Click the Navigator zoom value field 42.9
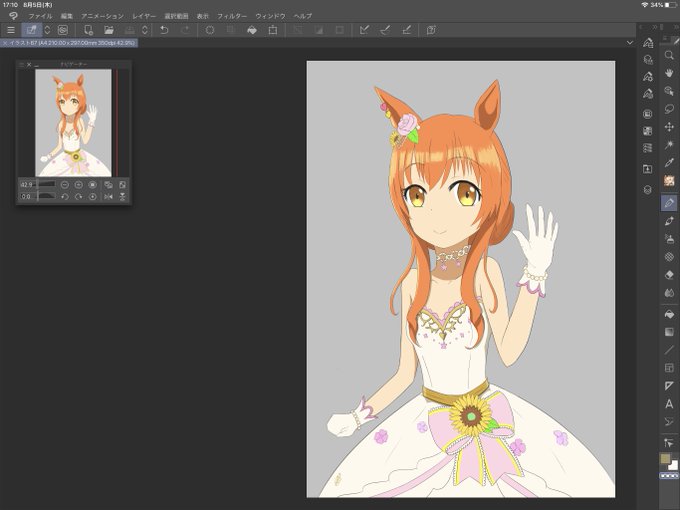The image size is (680, 510). pyautogui.click(x=27, y=185)
